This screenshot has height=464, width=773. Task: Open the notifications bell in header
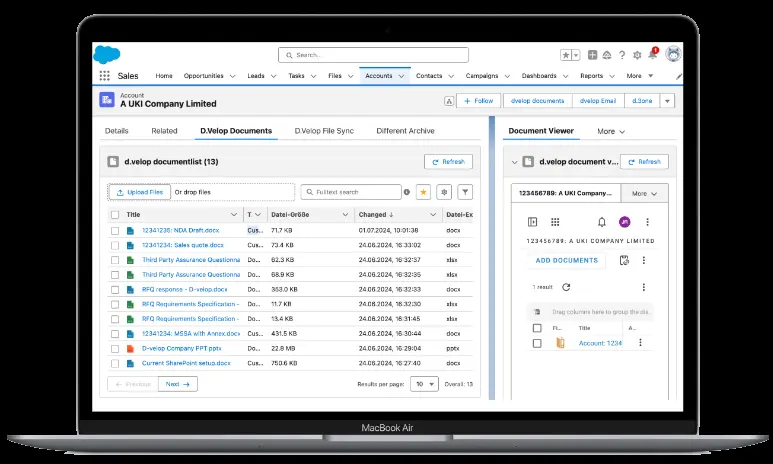tap(653, 54)
